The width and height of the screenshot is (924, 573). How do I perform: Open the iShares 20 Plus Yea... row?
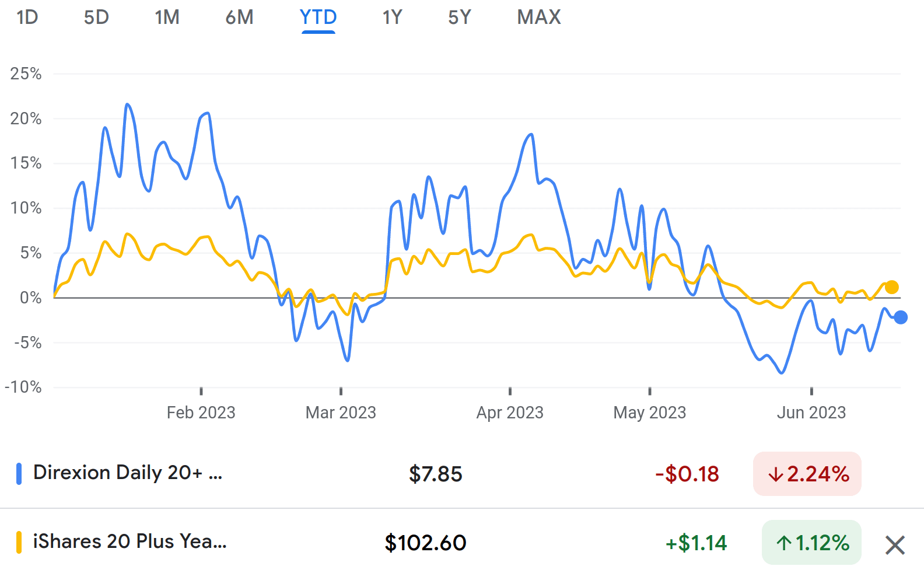[x=462, y=541]
